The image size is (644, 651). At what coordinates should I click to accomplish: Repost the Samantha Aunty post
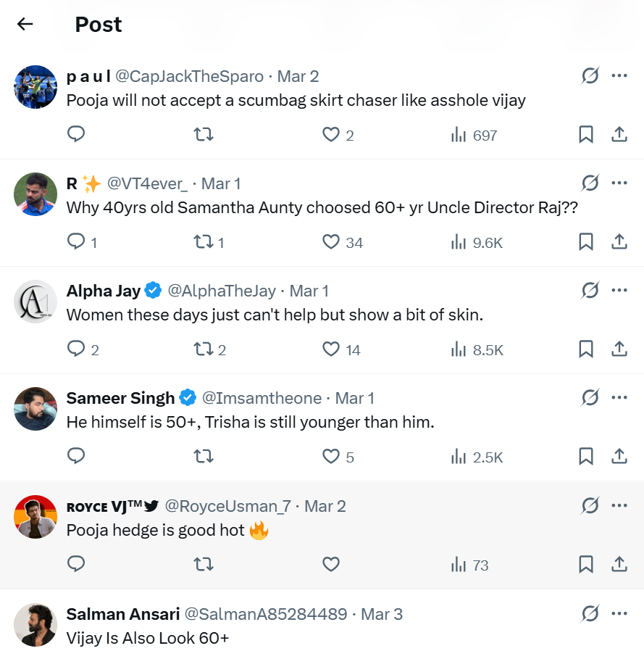pyautogui.click(x=204, y=242)
